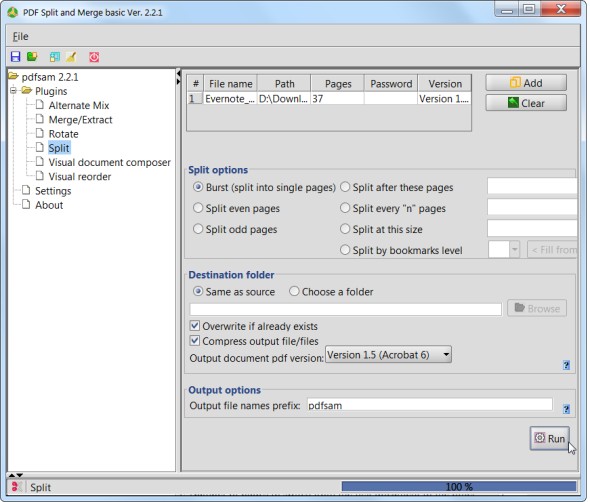
Task: Click the Pages column header
Action: (338, 84)
